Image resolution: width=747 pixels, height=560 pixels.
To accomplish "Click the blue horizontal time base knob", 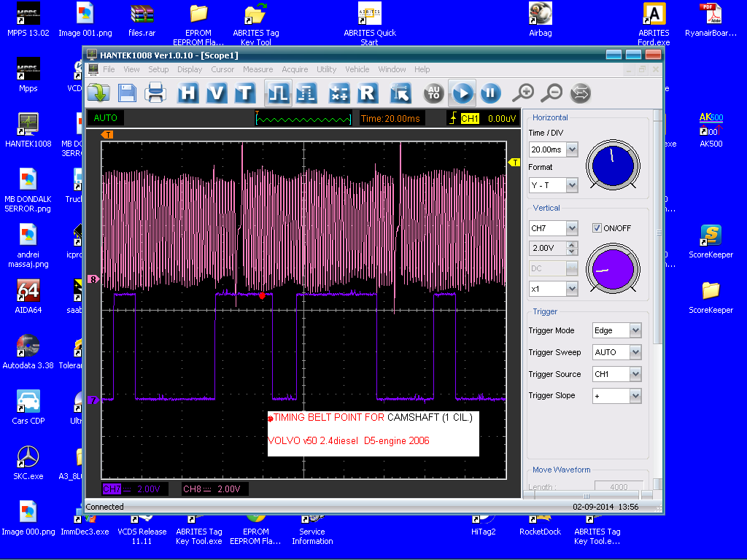I will pyautogui.click(x=612, y=166).
